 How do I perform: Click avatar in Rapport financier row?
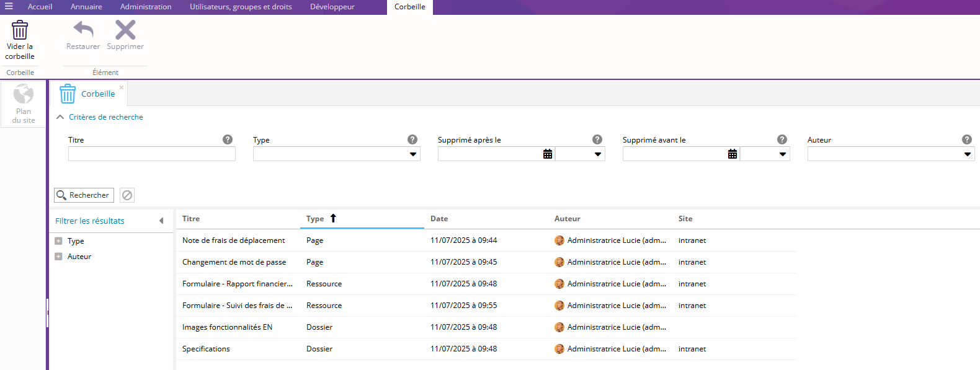(x=559, y=284)
